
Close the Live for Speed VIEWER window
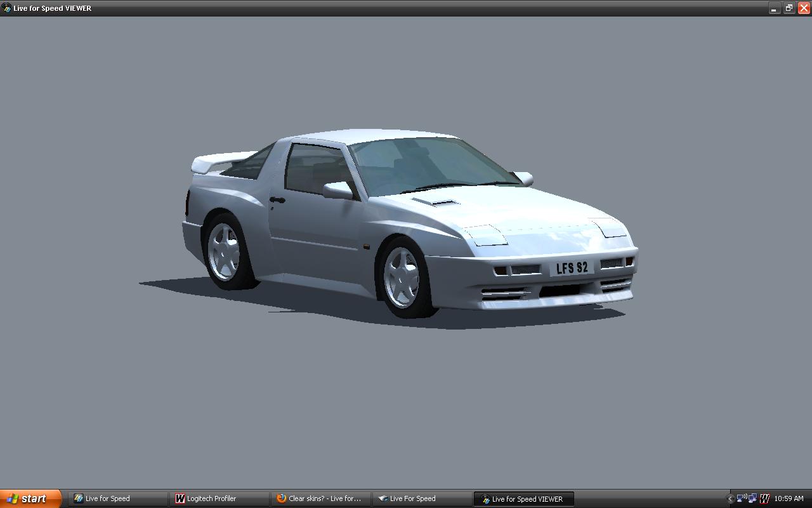point(804,8)
